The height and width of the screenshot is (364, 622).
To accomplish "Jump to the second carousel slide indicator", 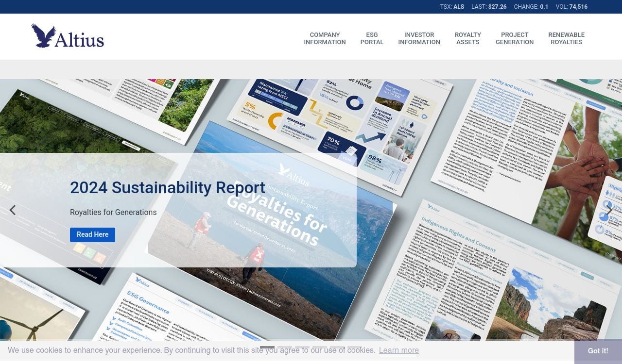I will pos(285,347).
